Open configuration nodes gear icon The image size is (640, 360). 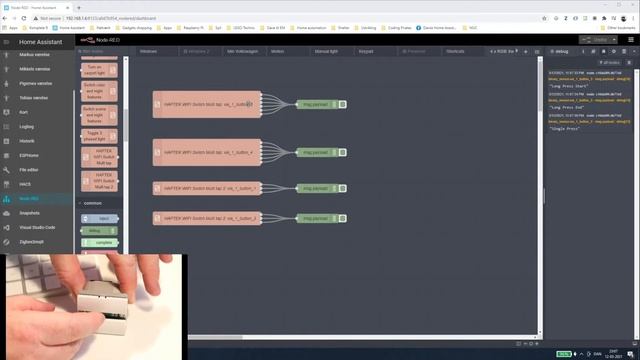[x=613, y=51]
